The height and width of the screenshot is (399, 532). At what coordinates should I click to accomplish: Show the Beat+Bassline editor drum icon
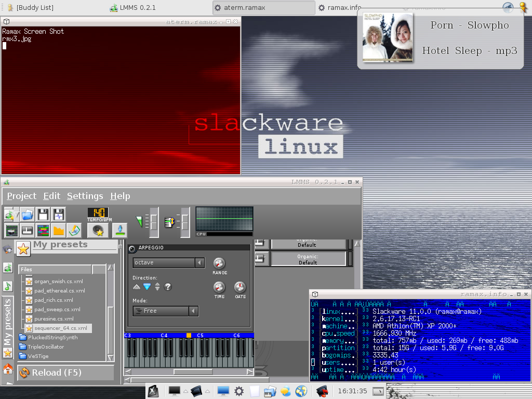11,231
